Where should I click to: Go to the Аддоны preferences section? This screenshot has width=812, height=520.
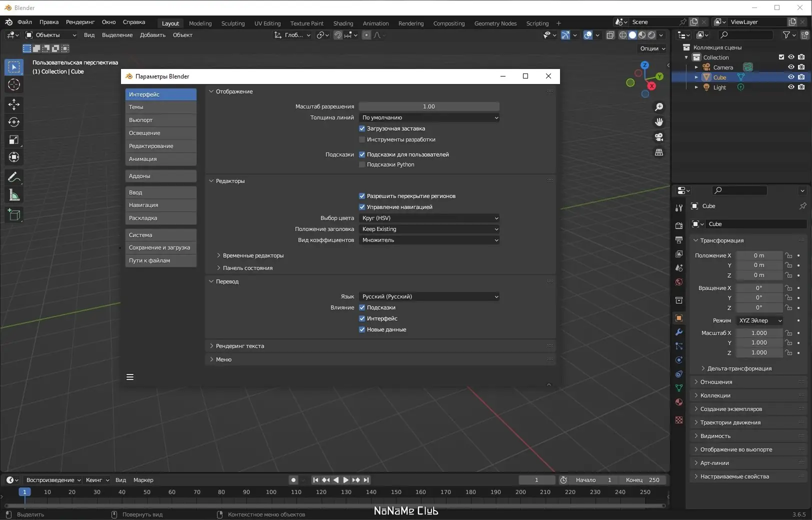tap(160, 176)
